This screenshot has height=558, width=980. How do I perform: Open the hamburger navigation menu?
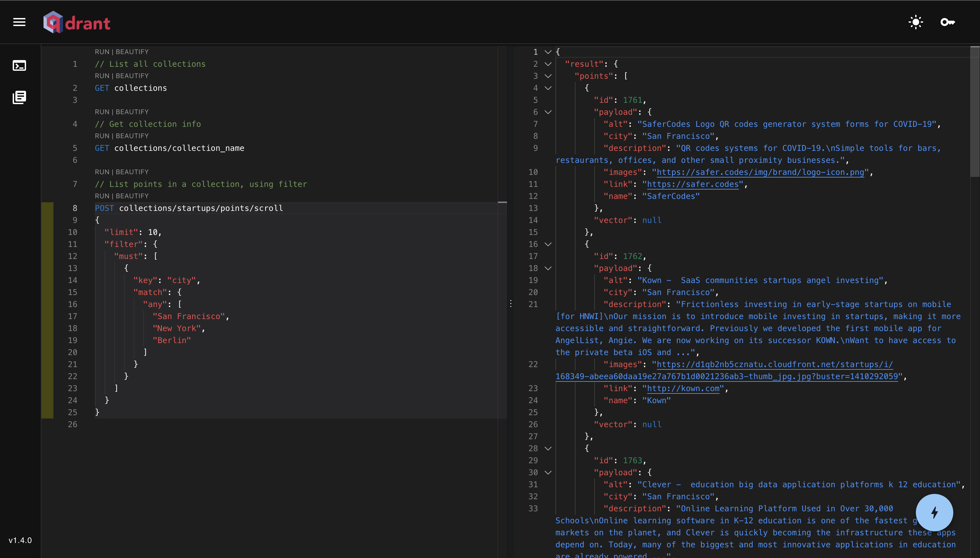(x=19, y=22)
